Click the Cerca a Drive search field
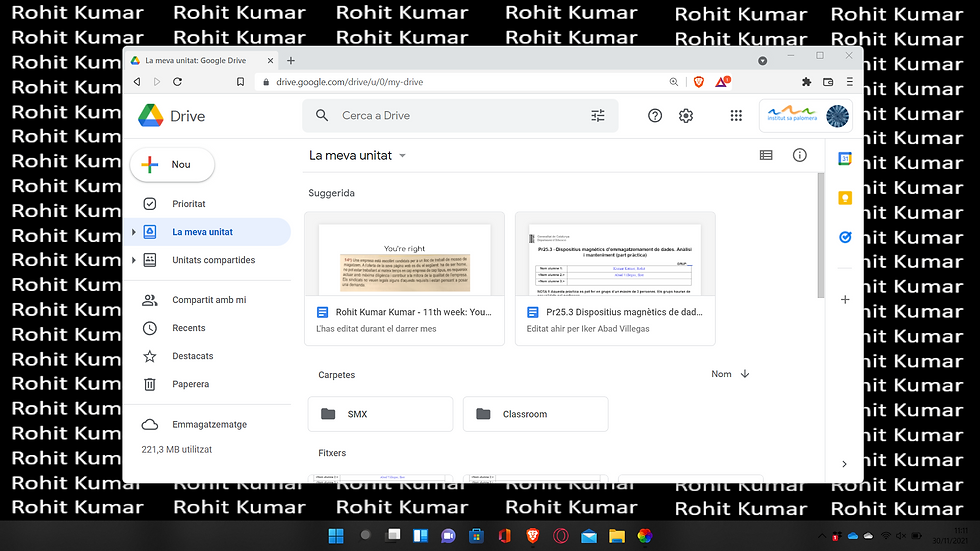 click(x=460, y=116)
